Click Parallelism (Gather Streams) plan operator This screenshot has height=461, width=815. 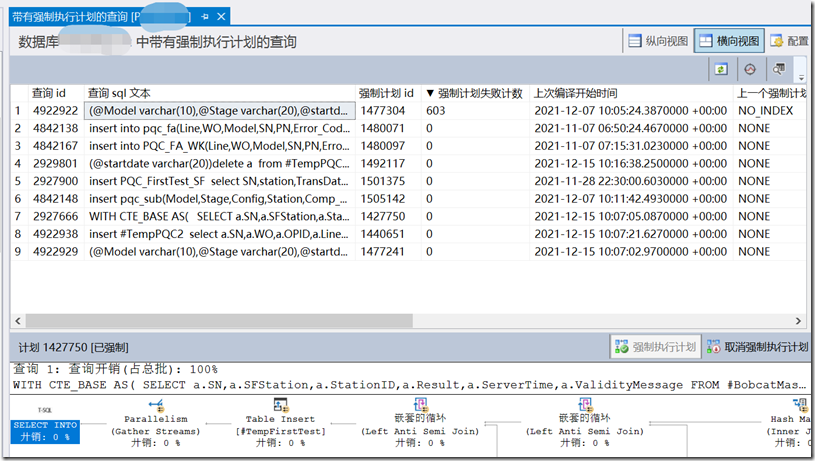pyautogui.click(x=155, y=423)
